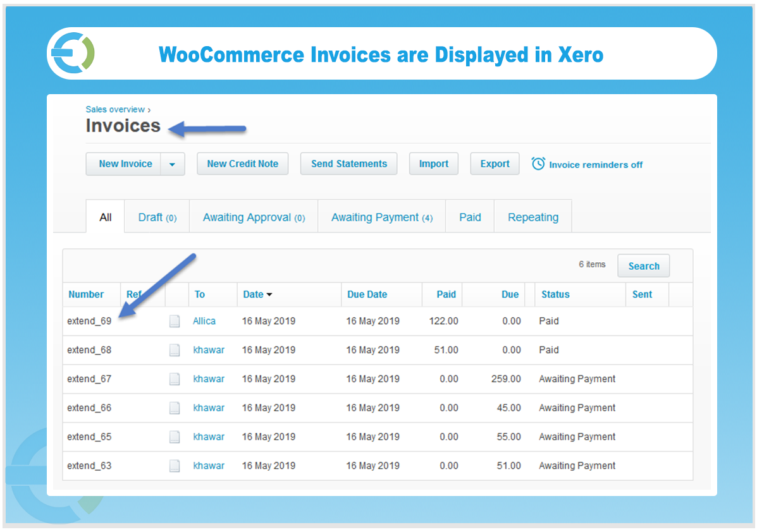Switch to the Repeating tab

(x=532, y=216)
